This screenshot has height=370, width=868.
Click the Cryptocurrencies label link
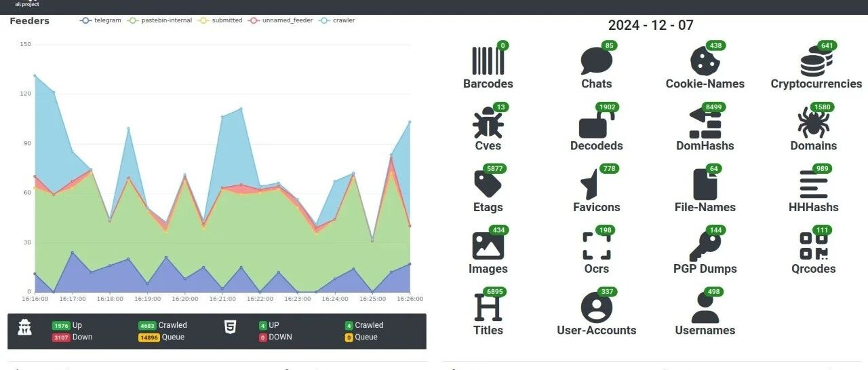coord(816,84)
